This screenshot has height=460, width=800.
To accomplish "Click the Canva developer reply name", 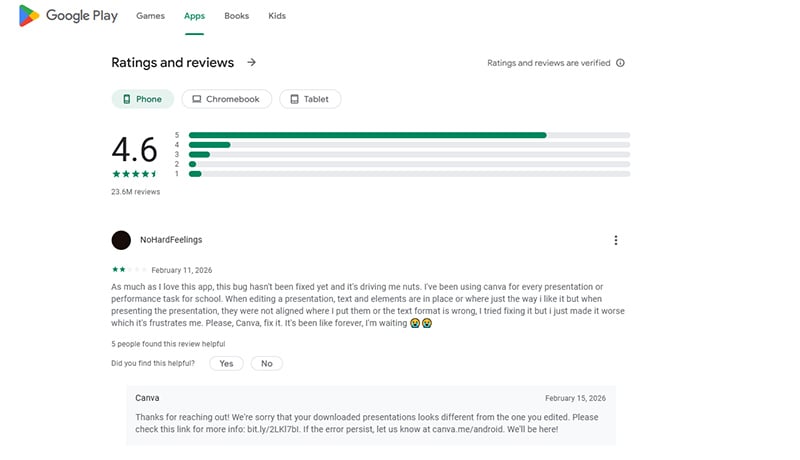I will (147, 398).
